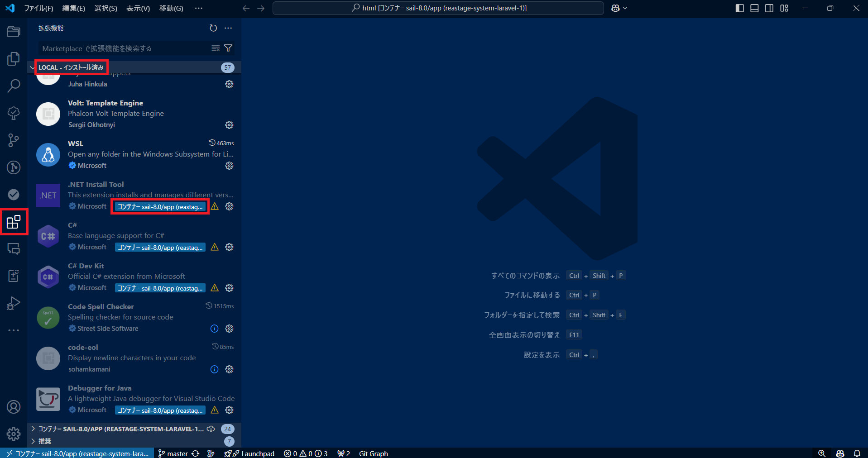Viewport: 868px width, 458px height.
Task: Collapse the LOCAL installed extensions section
Action: (33, 67)
